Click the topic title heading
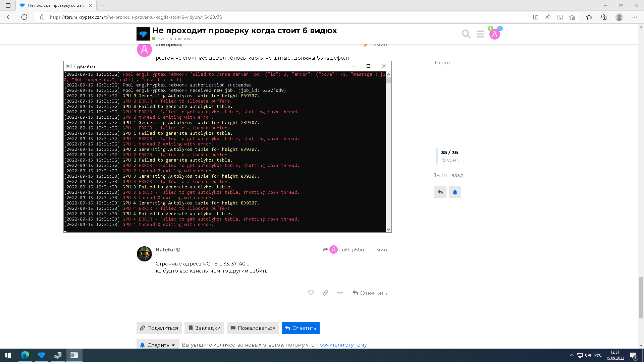Screen dimensions: 644x362 point(245,31)
